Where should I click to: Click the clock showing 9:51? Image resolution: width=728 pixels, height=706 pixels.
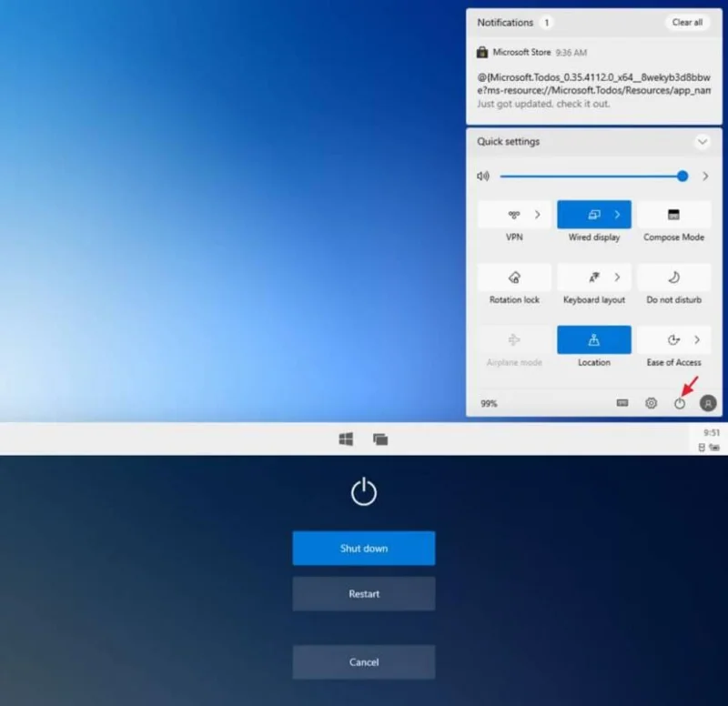pyautogui.click(x=712, y=433)
